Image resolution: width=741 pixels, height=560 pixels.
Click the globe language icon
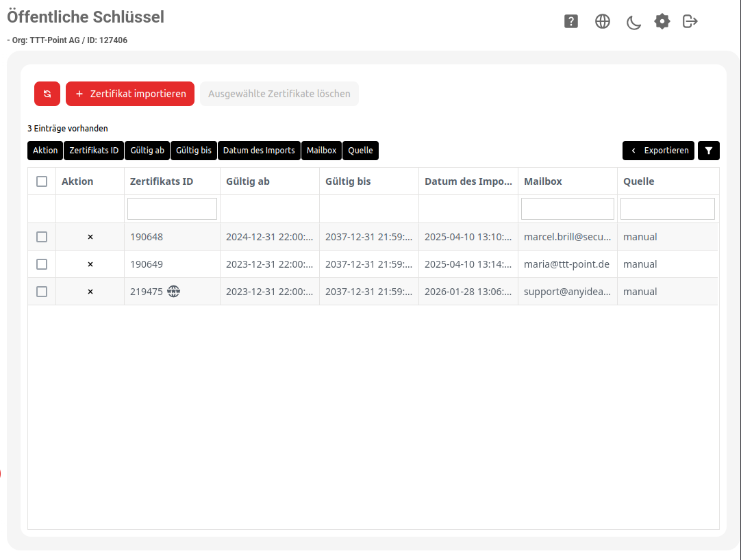tap(603, 21)
